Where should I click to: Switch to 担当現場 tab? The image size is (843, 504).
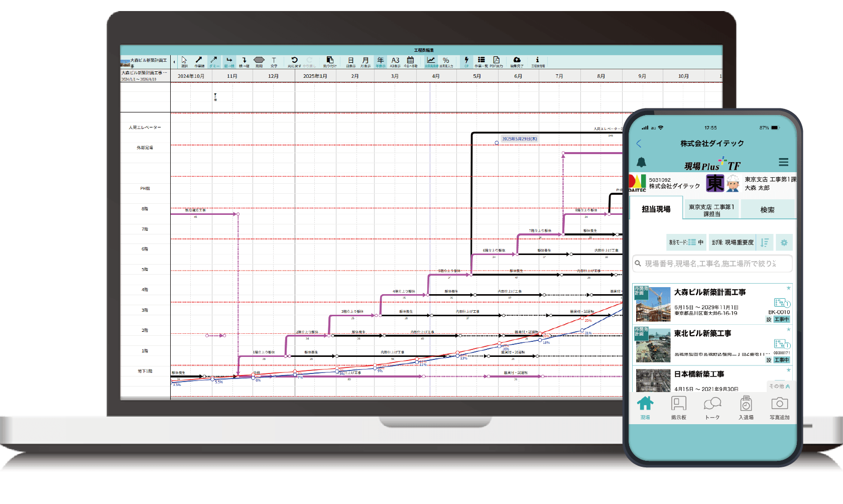[x=656, y=209]
